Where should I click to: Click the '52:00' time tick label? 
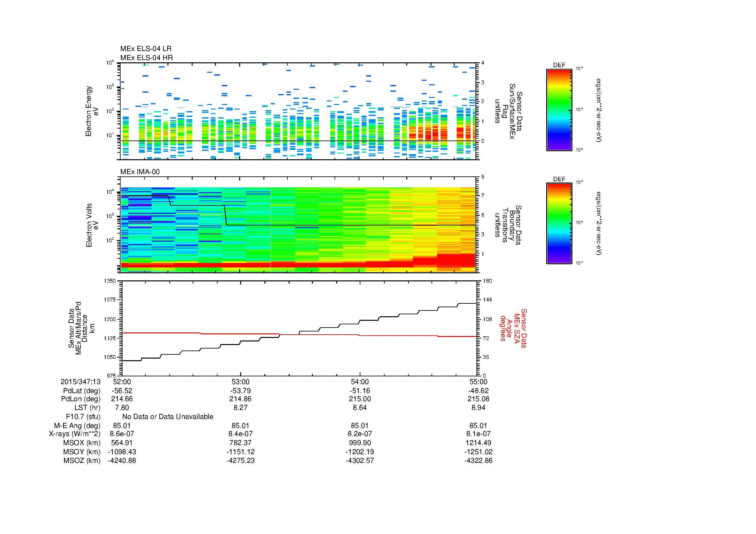pyautogui.click(x=122, y=382)
